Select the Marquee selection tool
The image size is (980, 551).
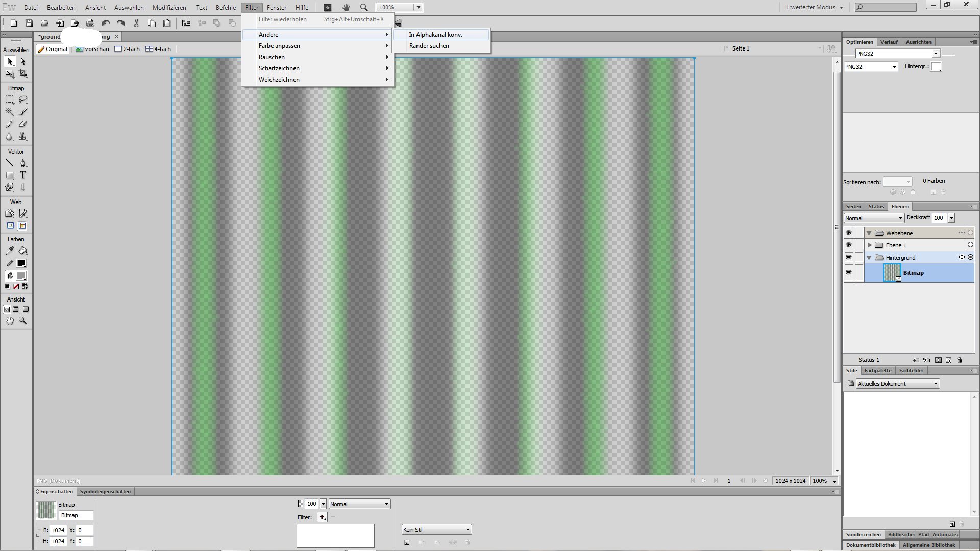tap(10, 100)
